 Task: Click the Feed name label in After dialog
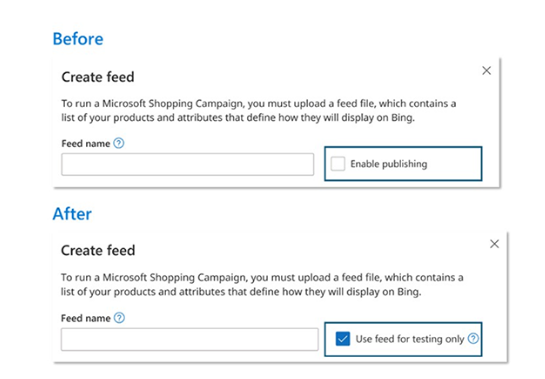pyautogui.click(x=86, y=318)
